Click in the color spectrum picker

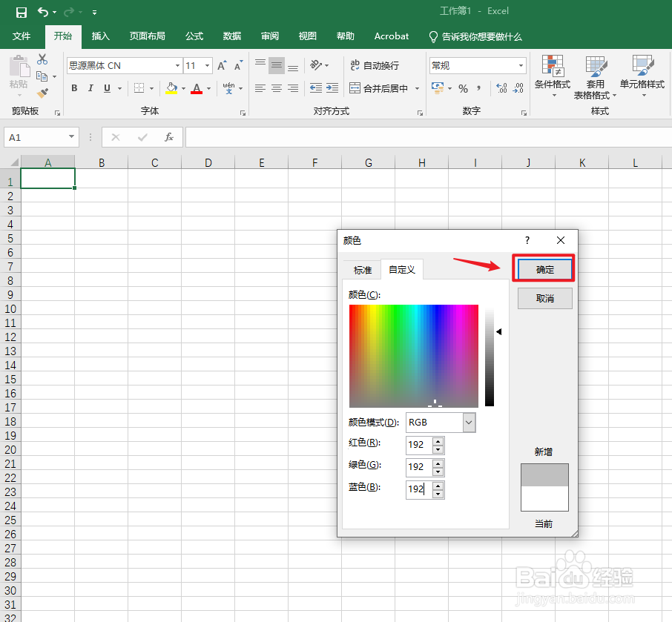(414, 356)
